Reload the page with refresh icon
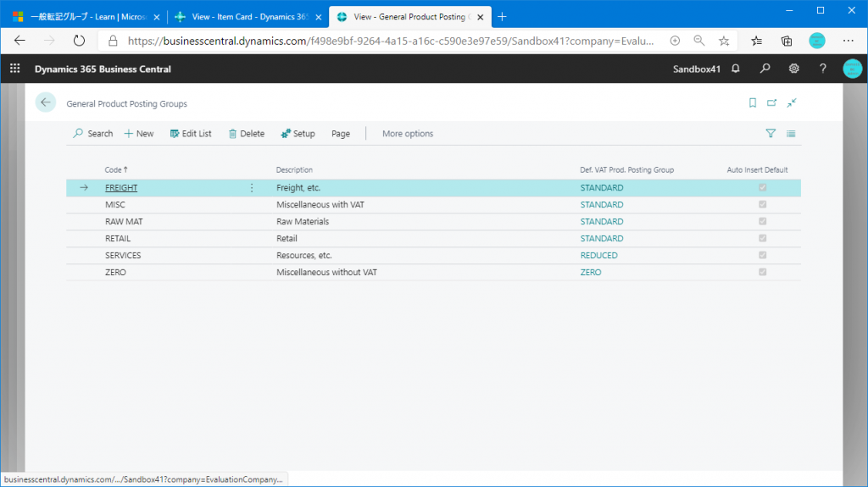 pos(79,41)
